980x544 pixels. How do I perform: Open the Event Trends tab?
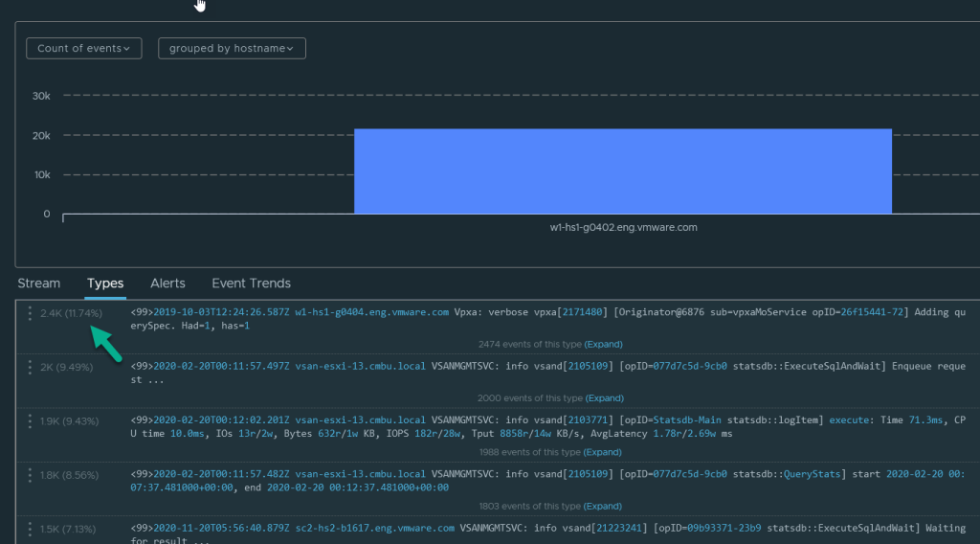(x=251, y=283)
